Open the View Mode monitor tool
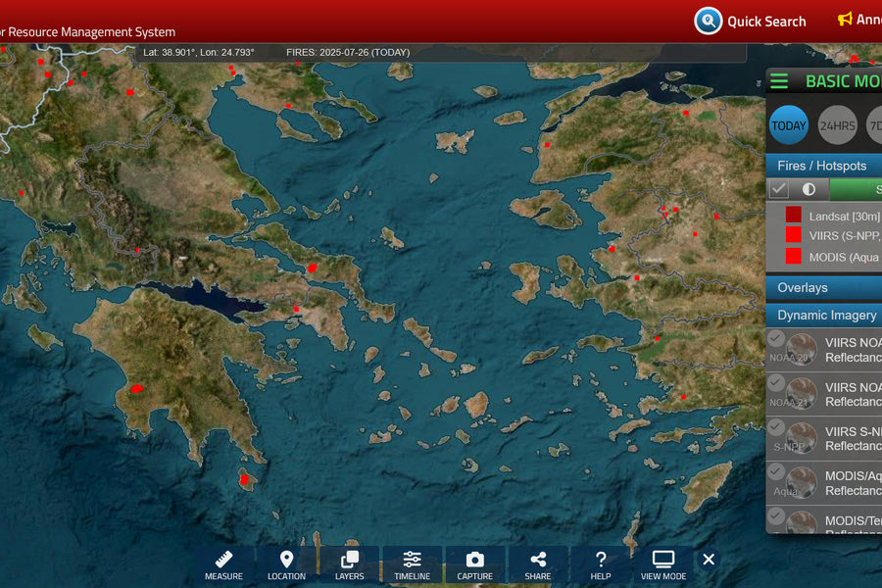Screen dimensions: 882x588 point(663,564)
